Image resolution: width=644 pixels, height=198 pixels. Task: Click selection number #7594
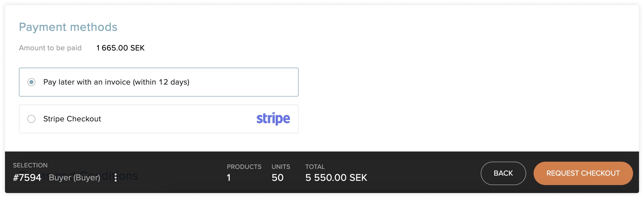[x=27, y=178]
